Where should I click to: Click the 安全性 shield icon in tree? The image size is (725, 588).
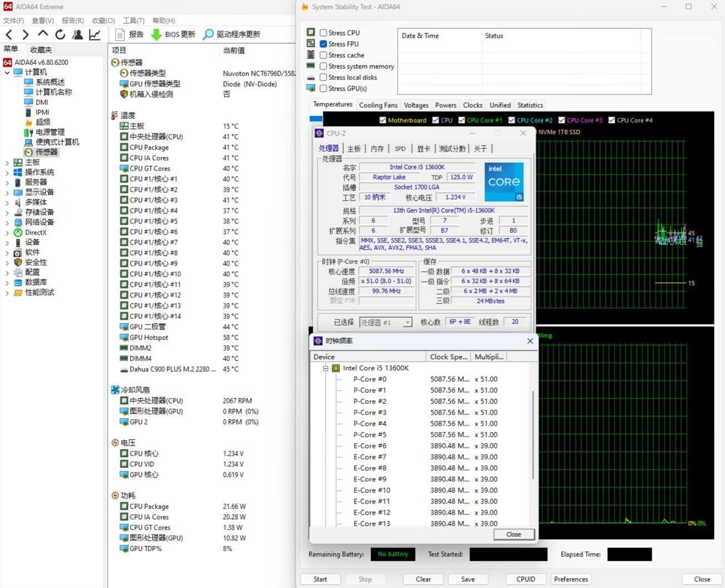tap(18, 262)
